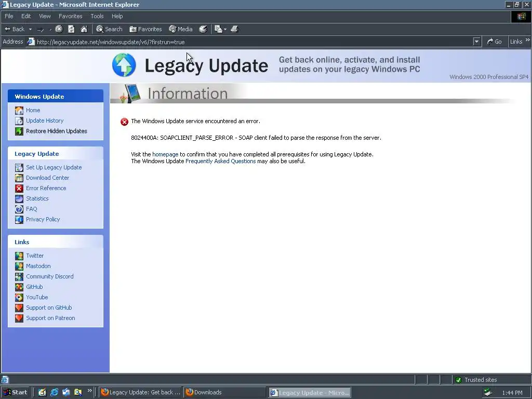Image resolution: width=532 pixels, height=399 pixels.
Task: Open the Update History link
Action: pos(45,121)
